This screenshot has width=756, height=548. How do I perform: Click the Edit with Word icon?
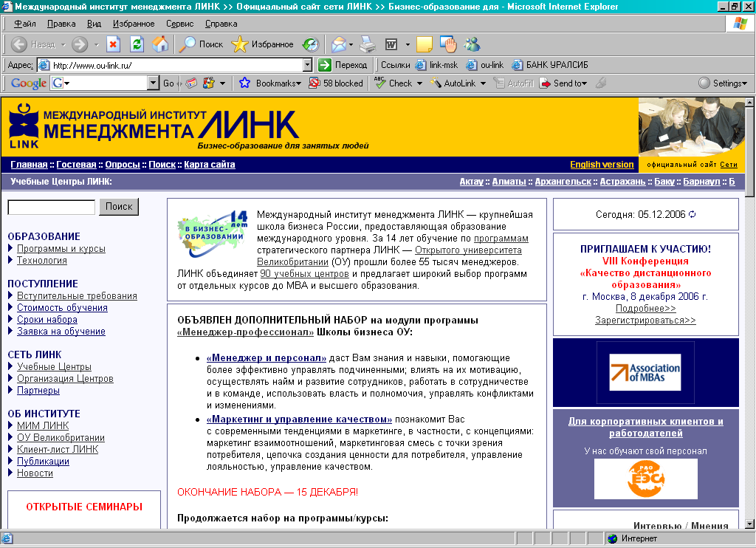[x=391, y=44]
